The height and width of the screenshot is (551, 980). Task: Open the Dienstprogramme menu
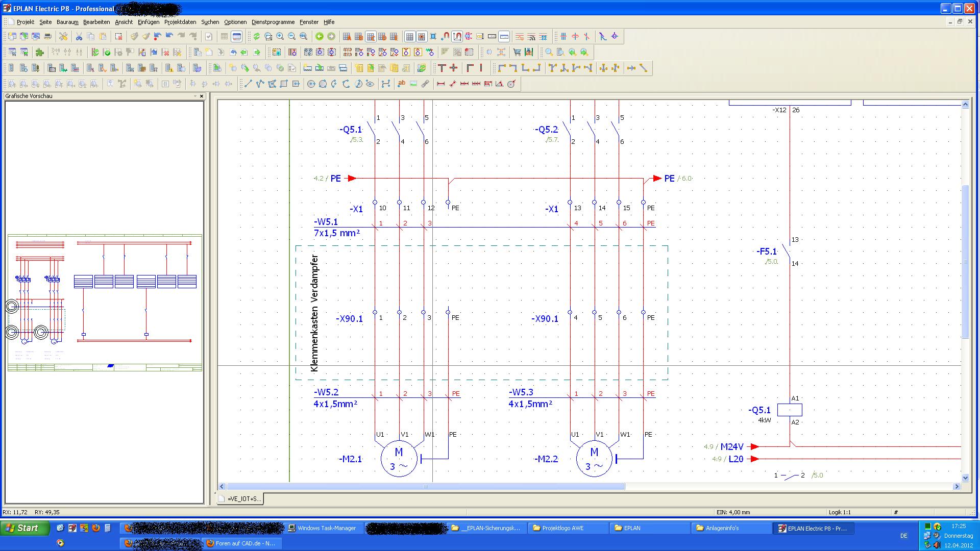tap(273, 22)
